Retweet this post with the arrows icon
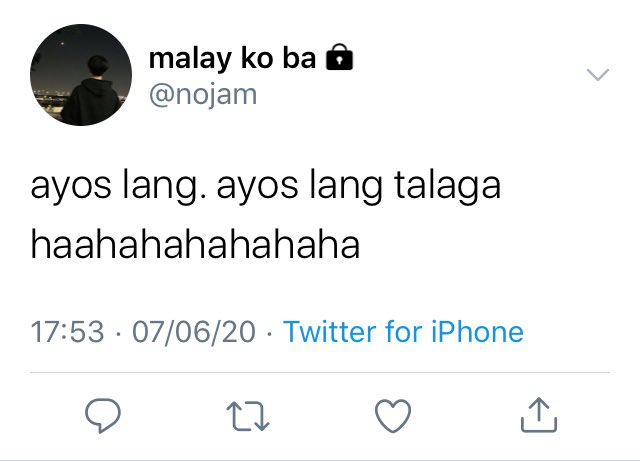This screenshot has height=461, width=640. [x=248, y=416]
